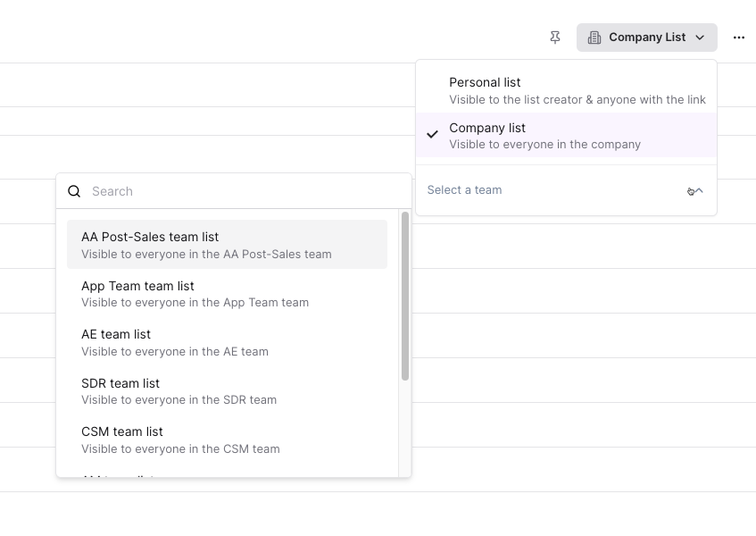Image resolution: width=756 pixels, height=536 pixels.
Task: Click the scrollbar track below the thumb
Action: (x=405, y=429)
